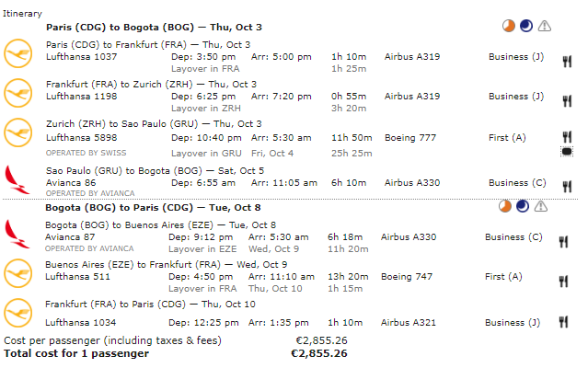Click the overnight moon icon for Bogota to Paris

tap(523, 206)
